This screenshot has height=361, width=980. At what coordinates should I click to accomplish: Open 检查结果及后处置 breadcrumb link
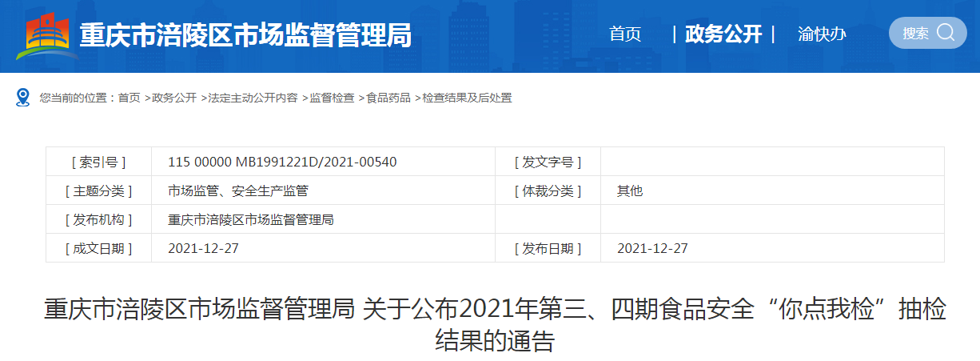[467, 98]
